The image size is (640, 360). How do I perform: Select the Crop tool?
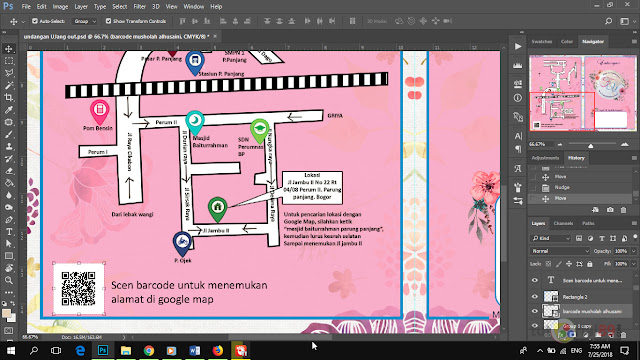pyautogui.click(x=9, y=98)
